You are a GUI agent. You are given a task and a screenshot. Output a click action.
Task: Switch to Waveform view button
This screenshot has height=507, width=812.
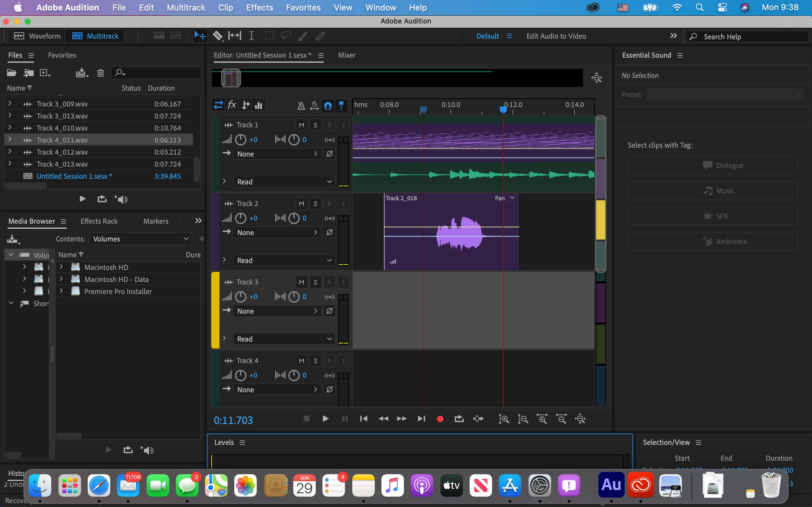[37, 36]
